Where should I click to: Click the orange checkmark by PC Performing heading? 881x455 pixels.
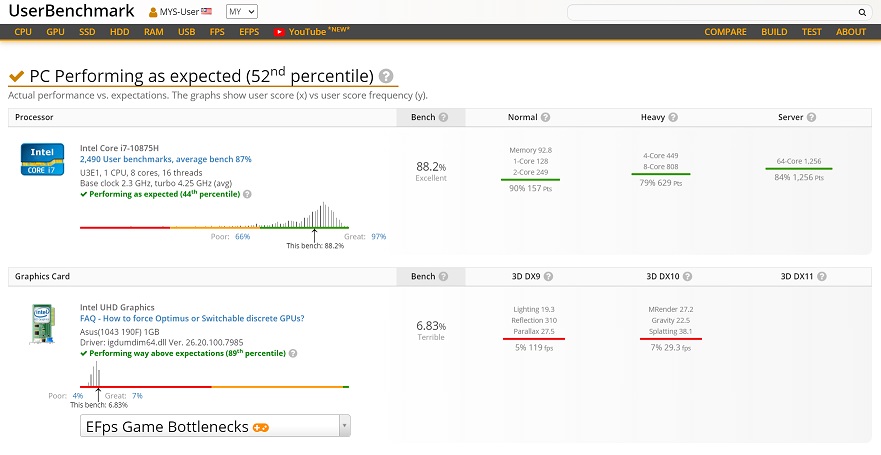pyautogui.click(x=16, y=76)
